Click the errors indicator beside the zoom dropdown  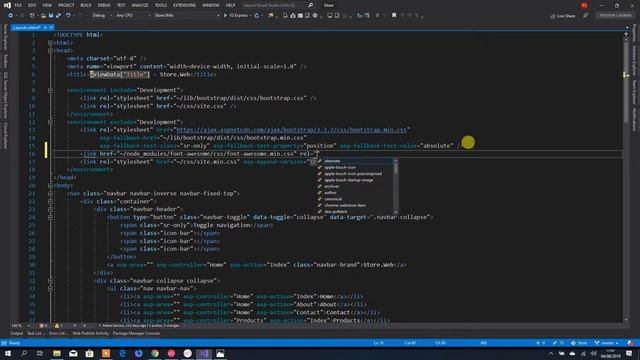click(43, 326)
